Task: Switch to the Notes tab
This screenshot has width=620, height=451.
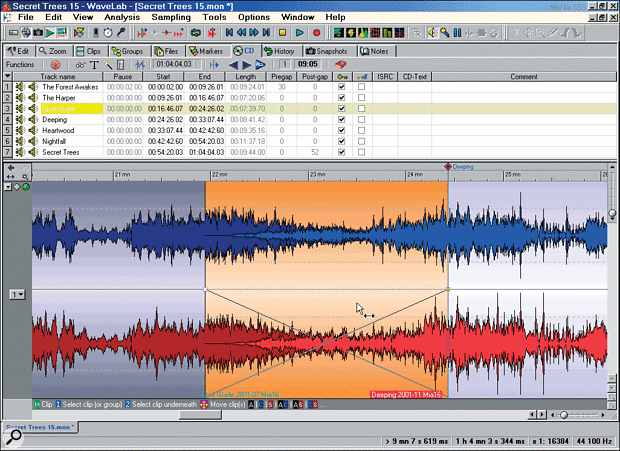Action: (x=375, y=51)
